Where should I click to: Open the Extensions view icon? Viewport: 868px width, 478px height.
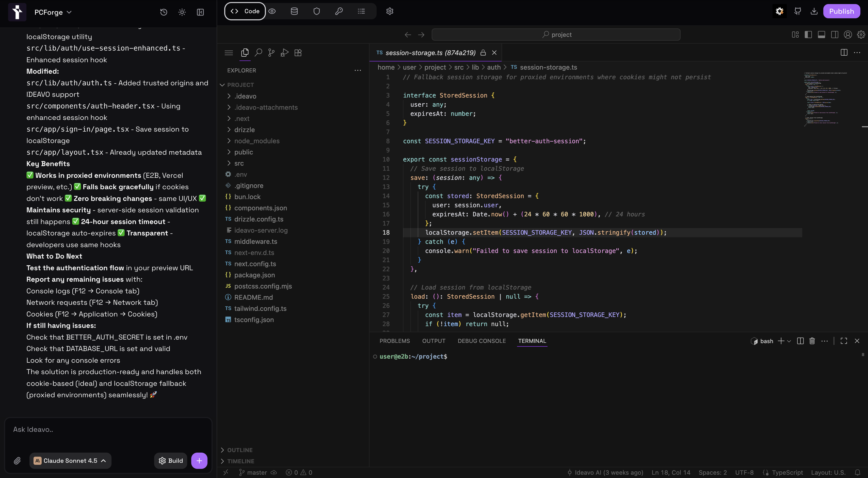(298, 53)
